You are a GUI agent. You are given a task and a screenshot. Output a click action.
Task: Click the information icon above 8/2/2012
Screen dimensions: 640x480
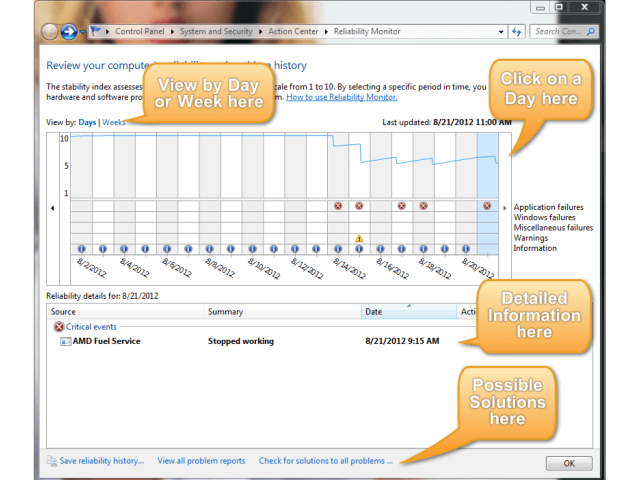coord(81,249)
